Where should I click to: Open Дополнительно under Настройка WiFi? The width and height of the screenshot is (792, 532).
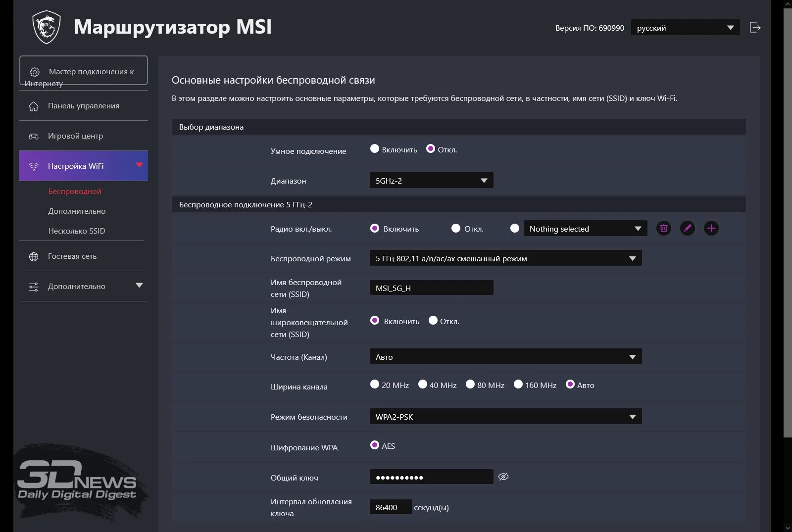click(x=77, y=211)
